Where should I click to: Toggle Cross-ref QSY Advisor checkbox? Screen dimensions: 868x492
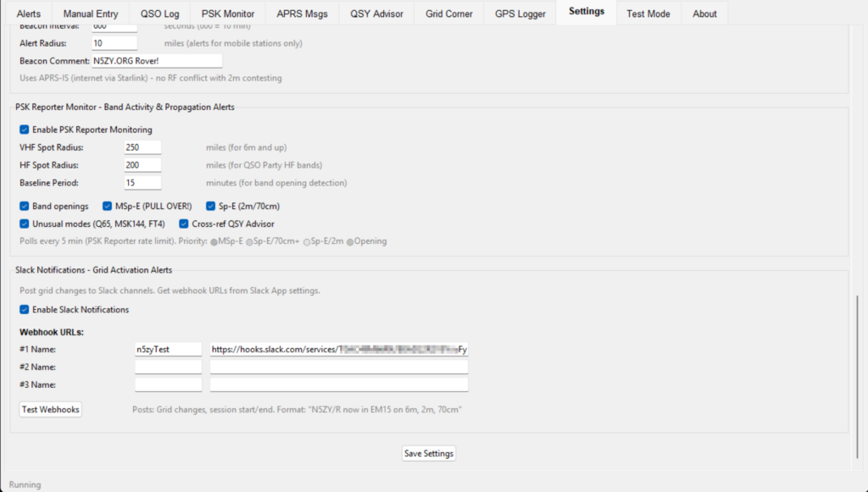pos(184,224)
